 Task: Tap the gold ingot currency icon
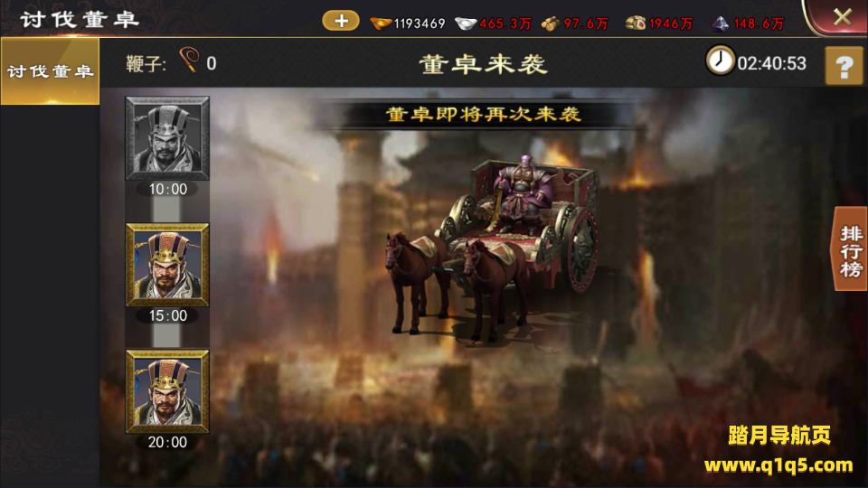tap(381, 23)
